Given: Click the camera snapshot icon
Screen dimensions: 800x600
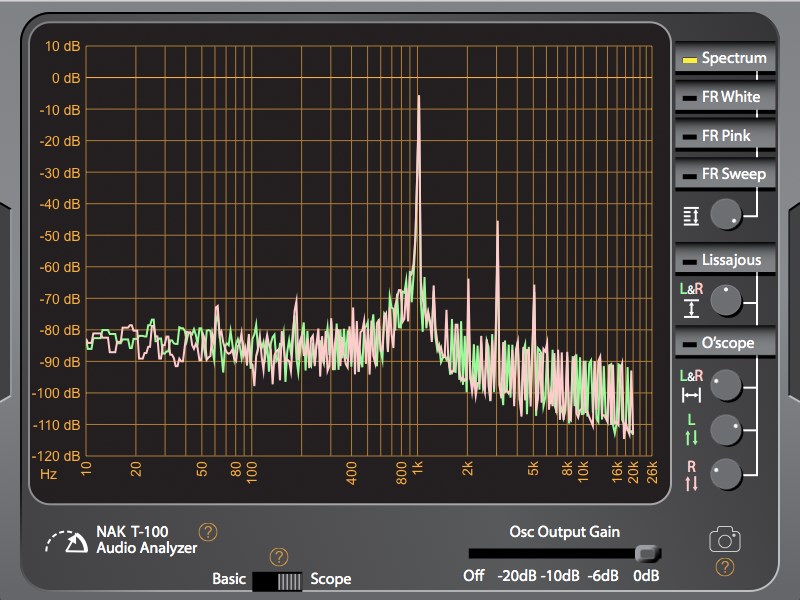Looking at the screenshot, I should point(725,539).
